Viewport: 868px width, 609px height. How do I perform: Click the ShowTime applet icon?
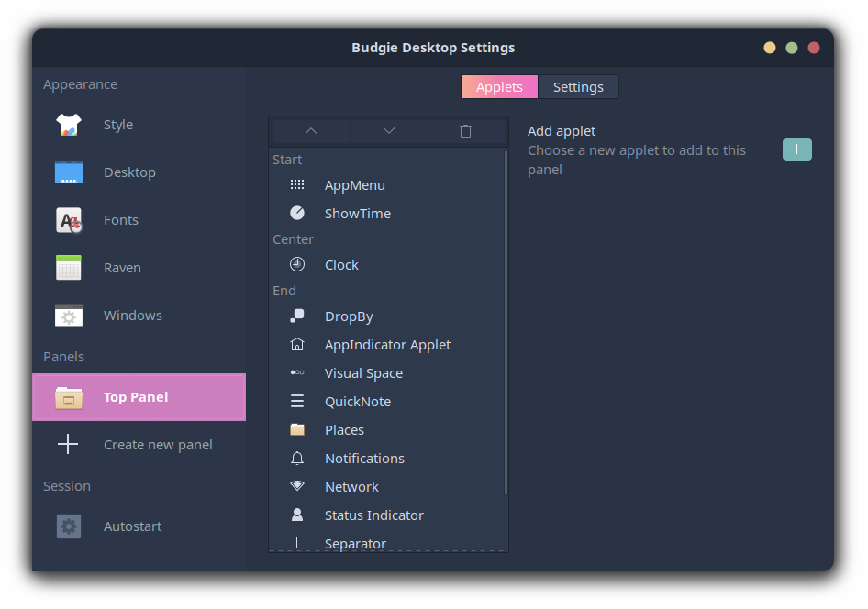[297, 214]
